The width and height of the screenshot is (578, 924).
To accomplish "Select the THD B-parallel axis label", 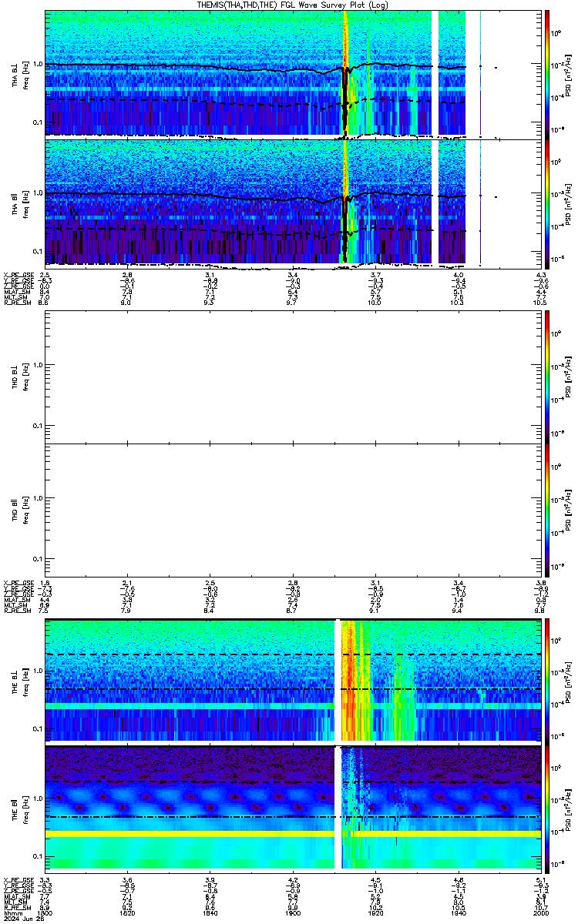I will click(15, 511).
